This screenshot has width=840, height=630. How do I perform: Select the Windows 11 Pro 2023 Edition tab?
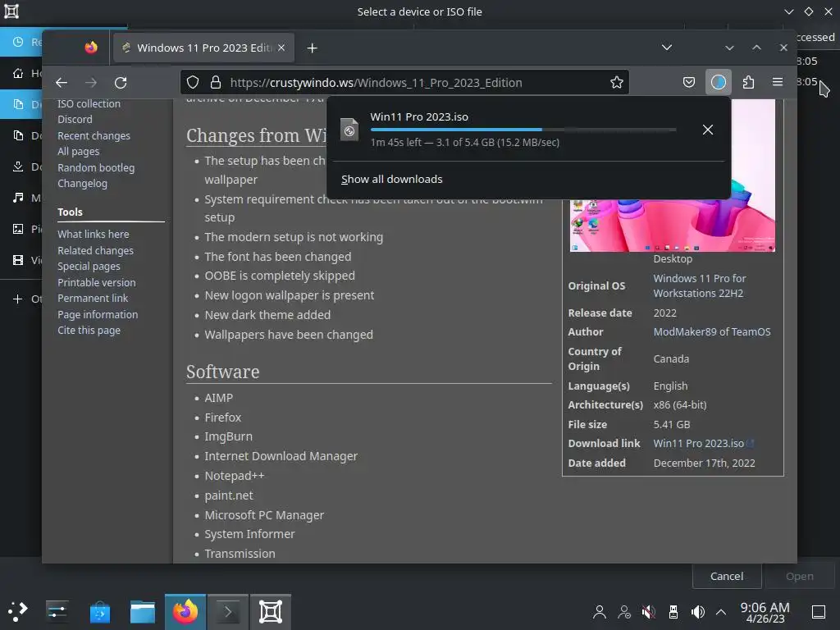(204, 48)
